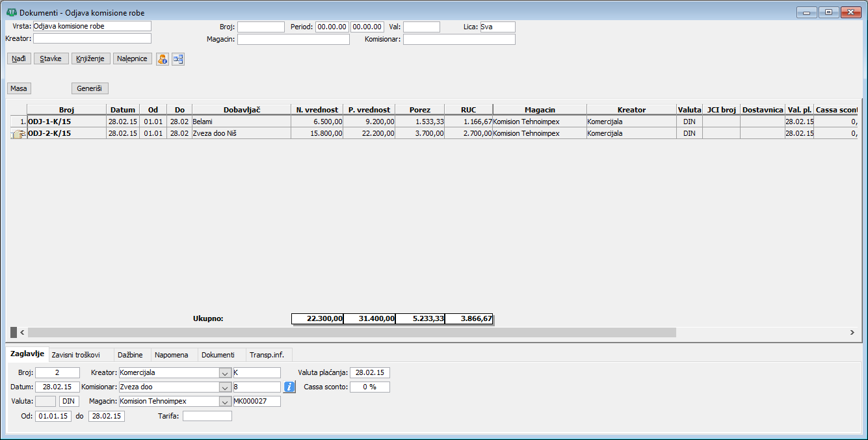Screen dimensions: 868x440
Task: Click the application icon in title bar
Action: point(12,12)
